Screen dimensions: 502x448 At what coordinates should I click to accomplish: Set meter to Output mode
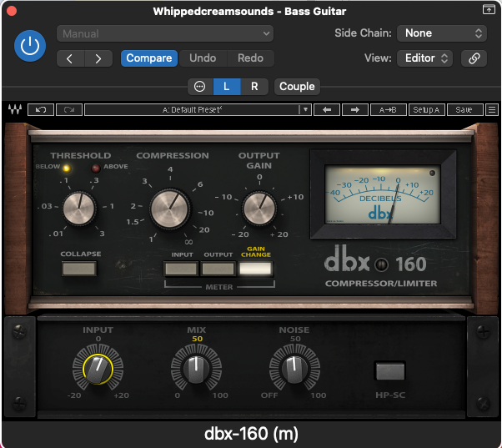[218, 269]
